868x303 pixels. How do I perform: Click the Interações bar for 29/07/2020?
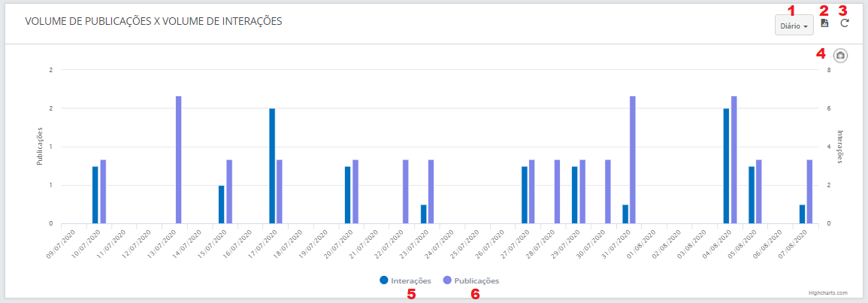(575, 195)
